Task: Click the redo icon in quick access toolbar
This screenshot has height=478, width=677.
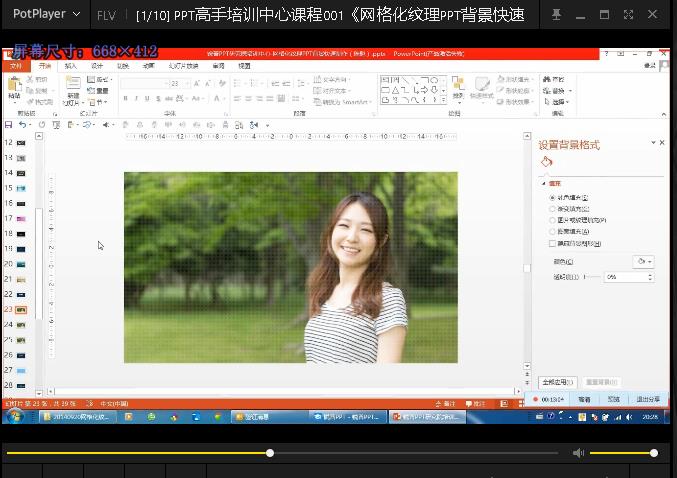Action: (x=42, y=125)
